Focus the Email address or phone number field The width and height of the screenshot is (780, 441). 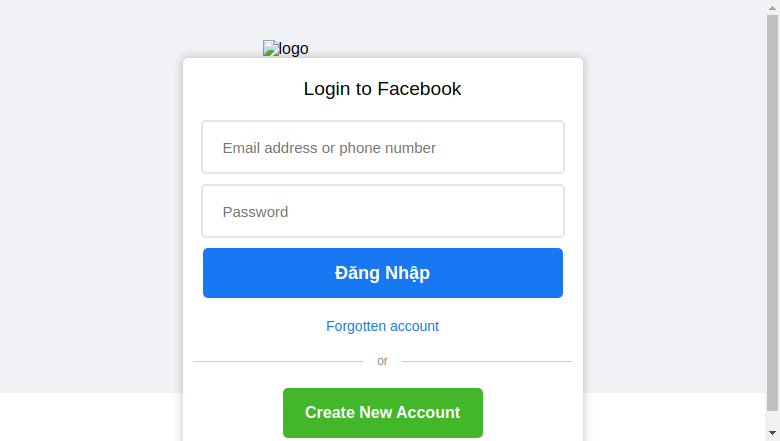(383, 147)
